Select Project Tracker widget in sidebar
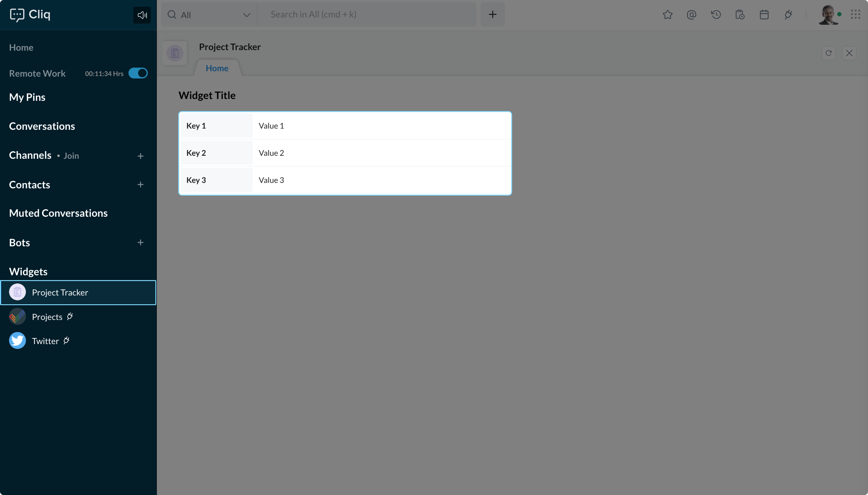868x495 pixels. pyautogui.click(x=78, y=292)
